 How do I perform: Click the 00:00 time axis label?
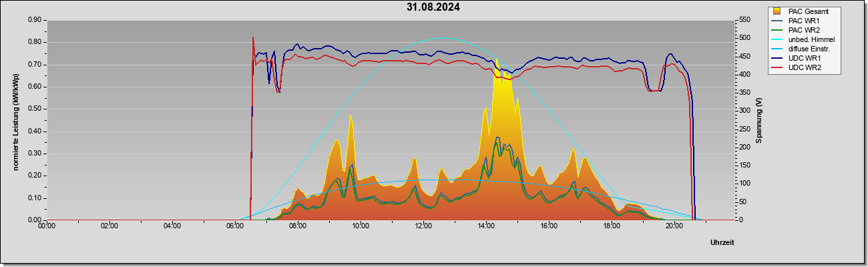tap(47, 226)
